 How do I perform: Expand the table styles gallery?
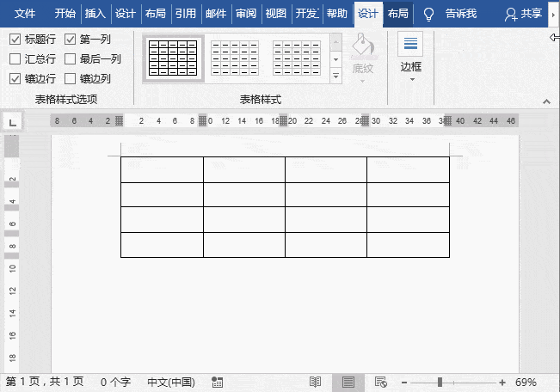[x=335, y=76]
